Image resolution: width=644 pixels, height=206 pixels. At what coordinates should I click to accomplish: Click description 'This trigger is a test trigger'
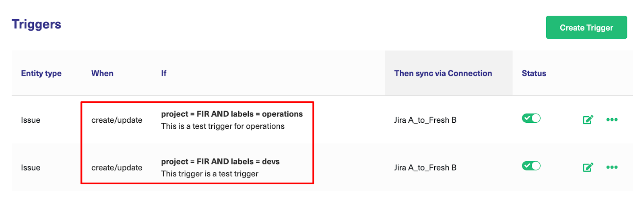pos(210,174)
